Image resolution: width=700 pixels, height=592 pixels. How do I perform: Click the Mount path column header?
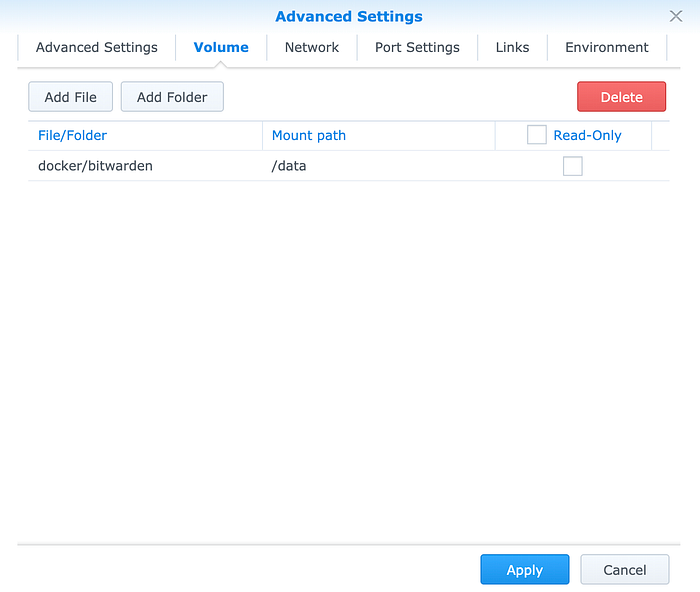click(309, 135)
